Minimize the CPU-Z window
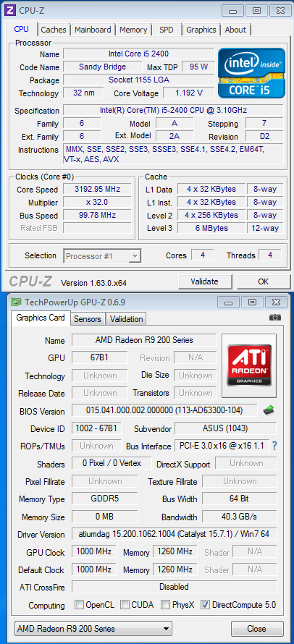Screen dimensions: 294x644 tap(234, 10)
